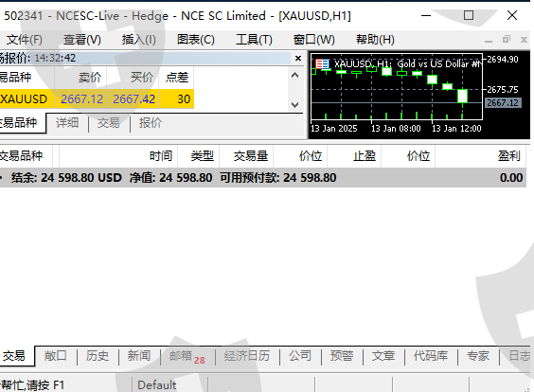534x392 pixels.
Task: Switch to 预警 tab
Action: point(342,356)
